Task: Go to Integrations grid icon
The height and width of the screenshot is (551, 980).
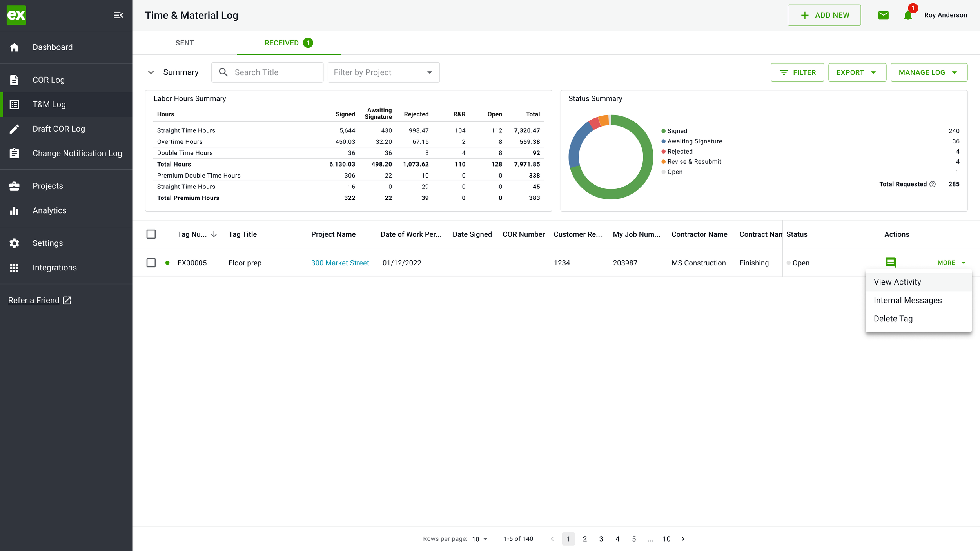Action: point(15,268)
